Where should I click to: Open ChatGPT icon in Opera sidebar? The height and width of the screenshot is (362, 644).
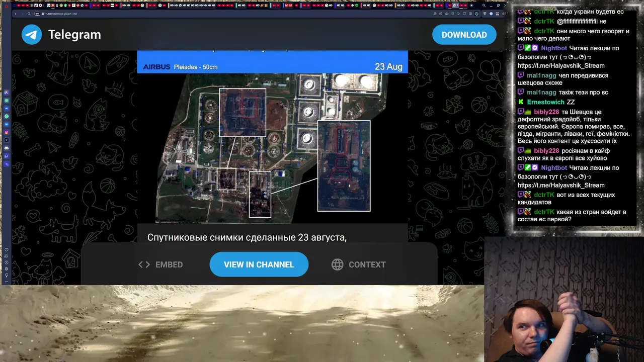(7, 101)
